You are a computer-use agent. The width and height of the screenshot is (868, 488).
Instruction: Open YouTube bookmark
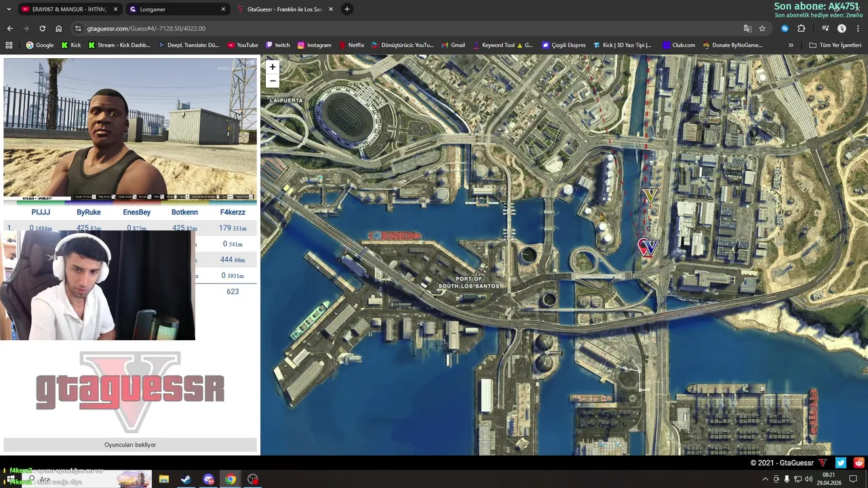(242, 45)
